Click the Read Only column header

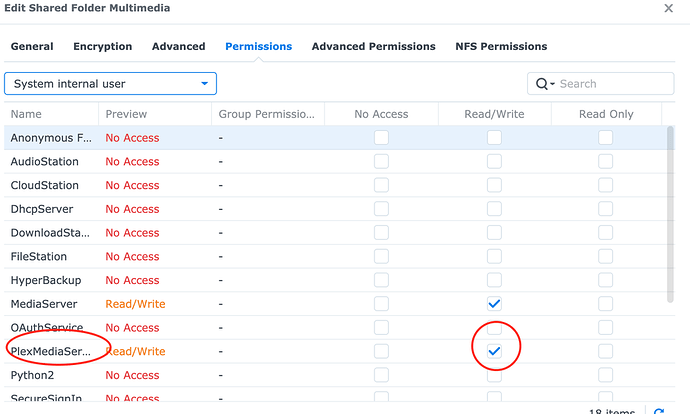point(606,114)
